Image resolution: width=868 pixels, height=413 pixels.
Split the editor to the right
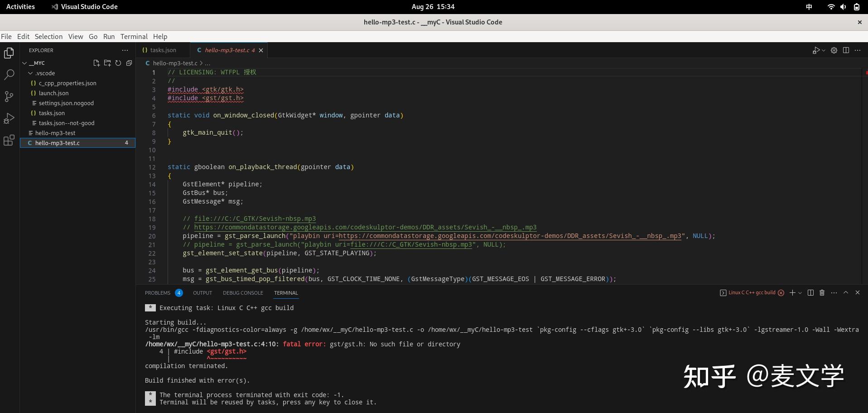pyautogui.click(x=846, y=50)
